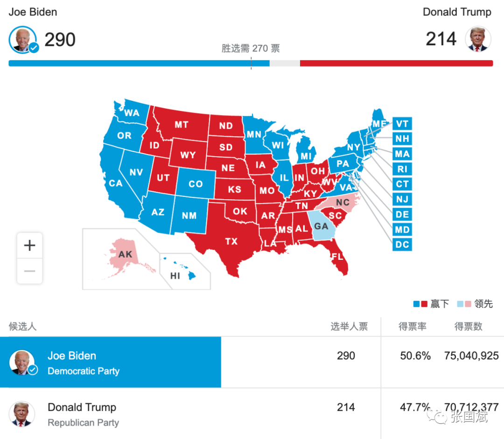The width and height of the screenshot is (504, 439).
Task: Click Joe Biden's portrait at top left
Action: click(23, 40)
